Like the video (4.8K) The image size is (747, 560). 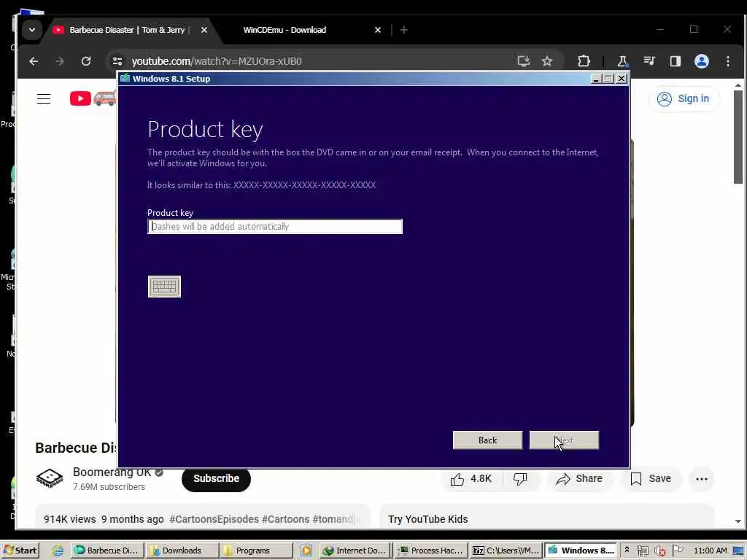(471, 478)
